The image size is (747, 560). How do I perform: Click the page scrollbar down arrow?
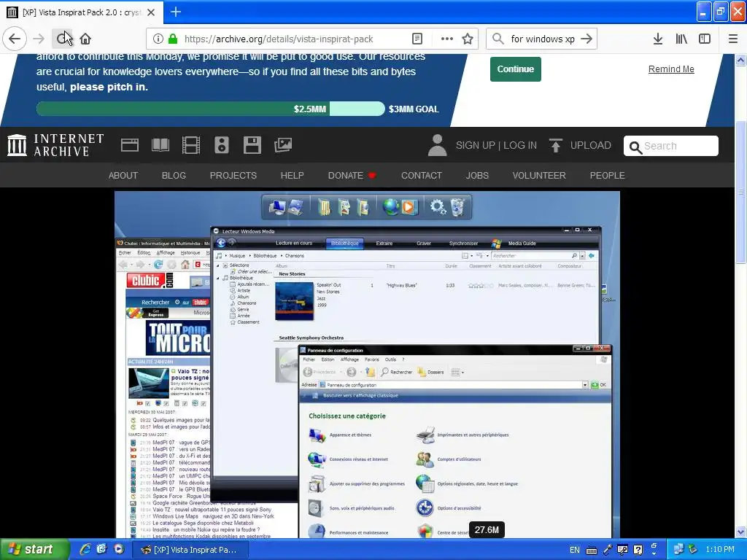click(740, 532)
